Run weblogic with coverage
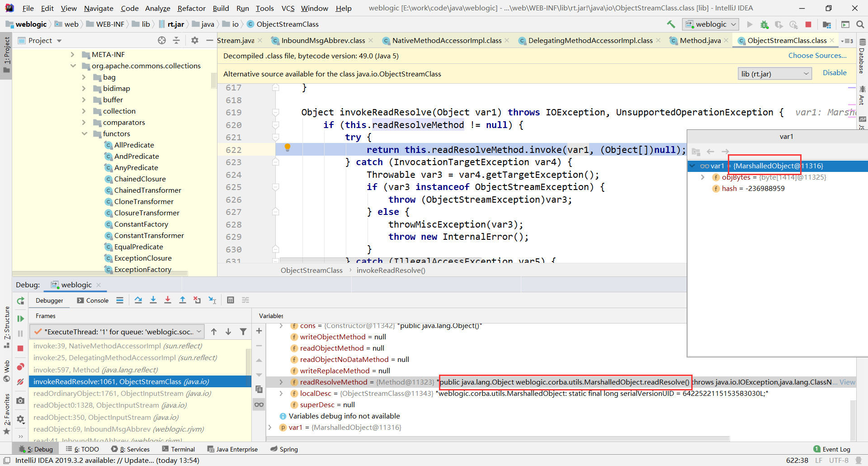Image resolution: width=868 pixels, height=466 pixels. click(779, 24)
